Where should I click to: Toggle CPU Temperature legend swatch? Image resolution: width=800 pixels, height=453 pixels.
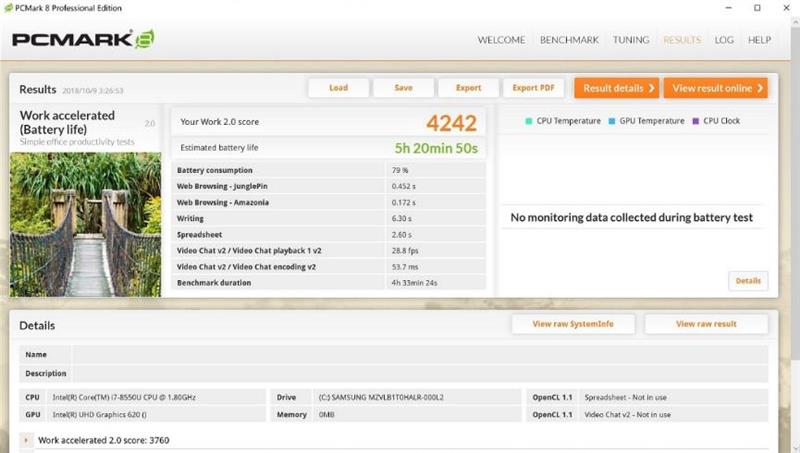[x=529, y=121]
